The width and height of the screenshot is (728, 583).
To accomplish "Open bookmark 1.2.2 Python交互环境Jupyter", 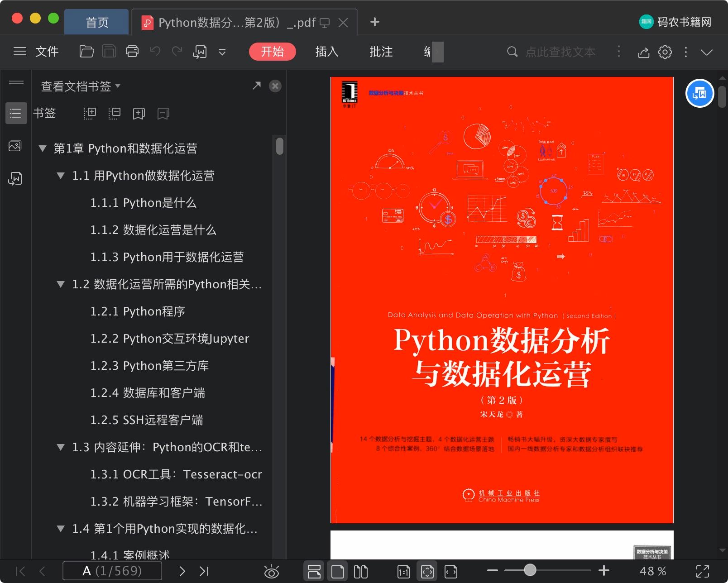I will (x=169, y=339).
